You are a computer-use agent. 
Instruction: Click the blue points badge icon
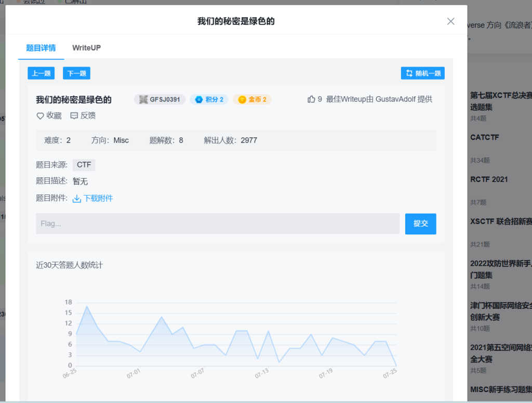click(198, 100)
